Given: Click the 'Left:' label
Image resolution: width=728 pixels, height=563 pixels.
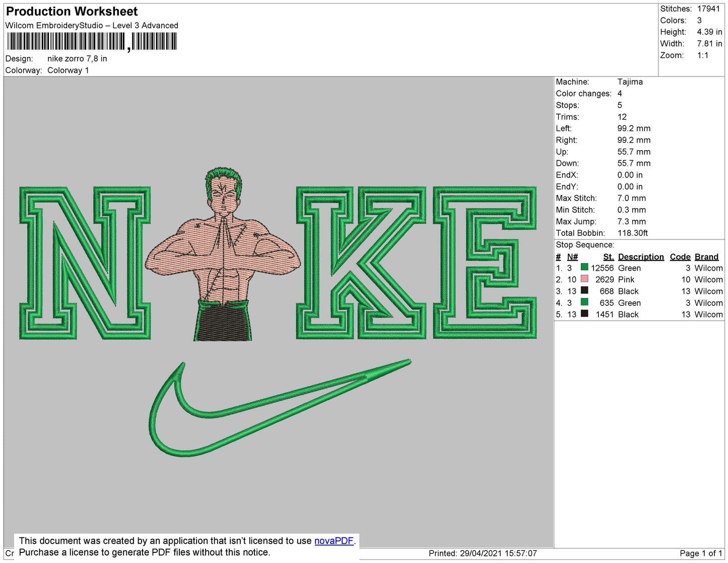Looking at the screenshot, I should point(564,128).
